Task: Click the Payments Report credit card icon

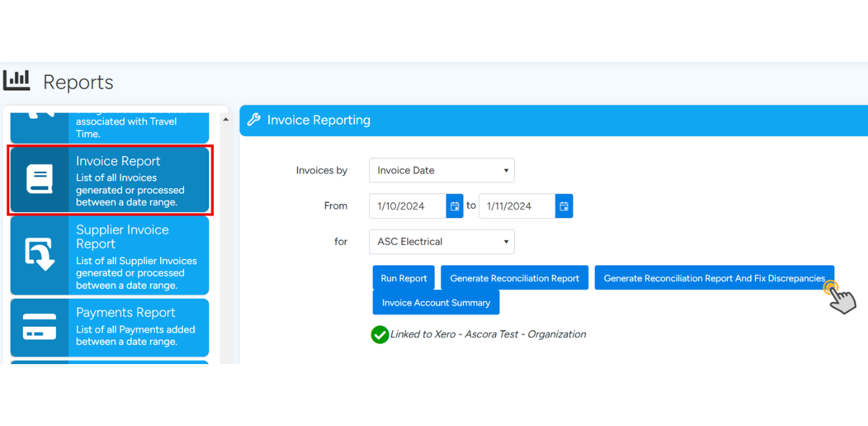Action: coord(39,327)
